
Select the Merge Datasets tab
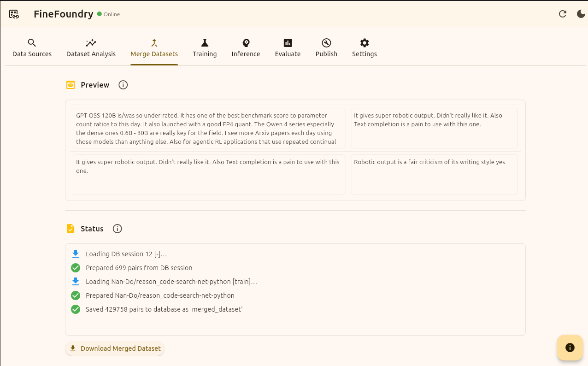[x=154, y=48]
